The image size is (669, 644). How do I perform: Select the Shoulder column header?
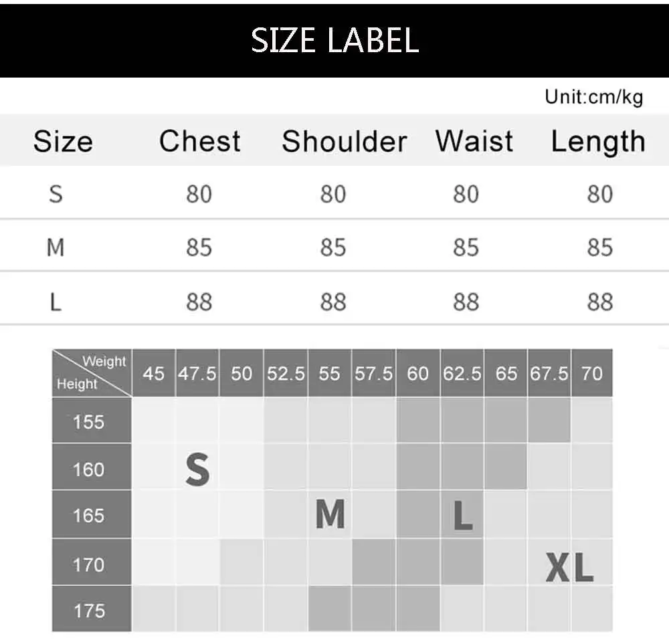[x=345, y=140]
